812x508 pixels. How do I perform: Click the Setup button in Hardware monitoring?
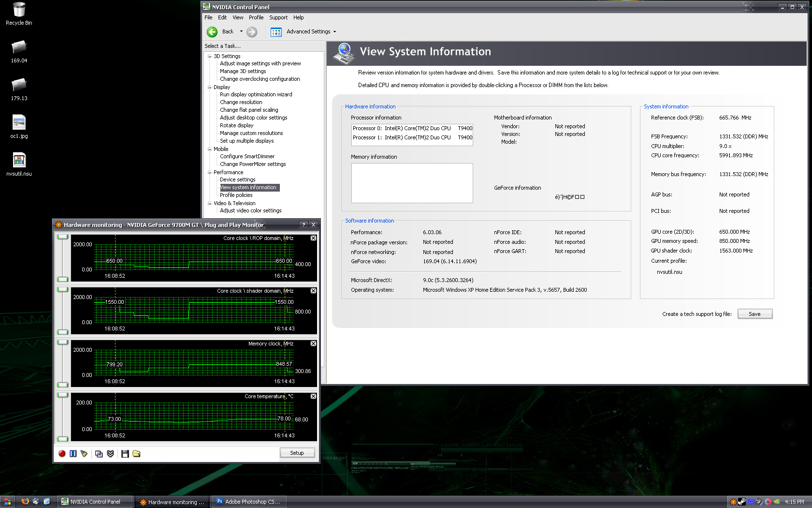point(297,453)
